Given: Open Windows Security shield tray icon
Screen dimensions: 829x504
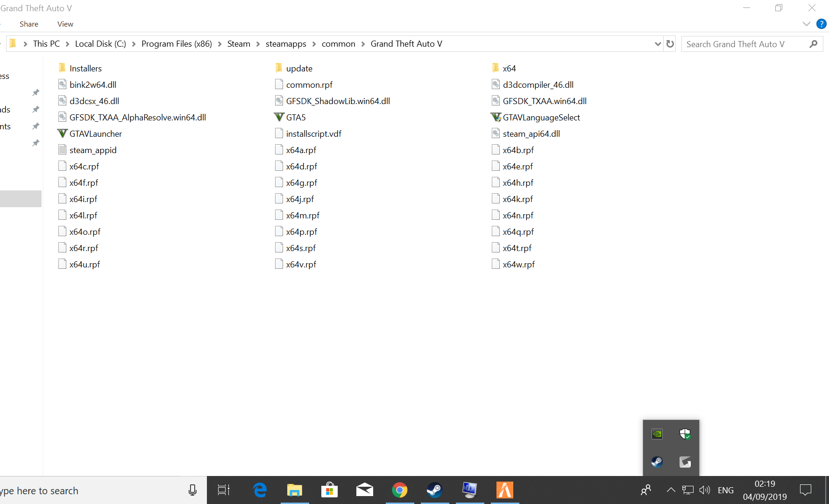Looking at the screenshot, I should point(685,434).
